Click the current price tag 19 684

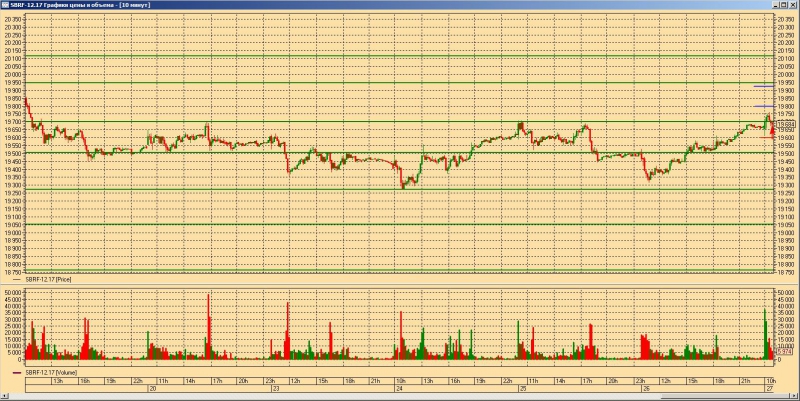(786, 124)
